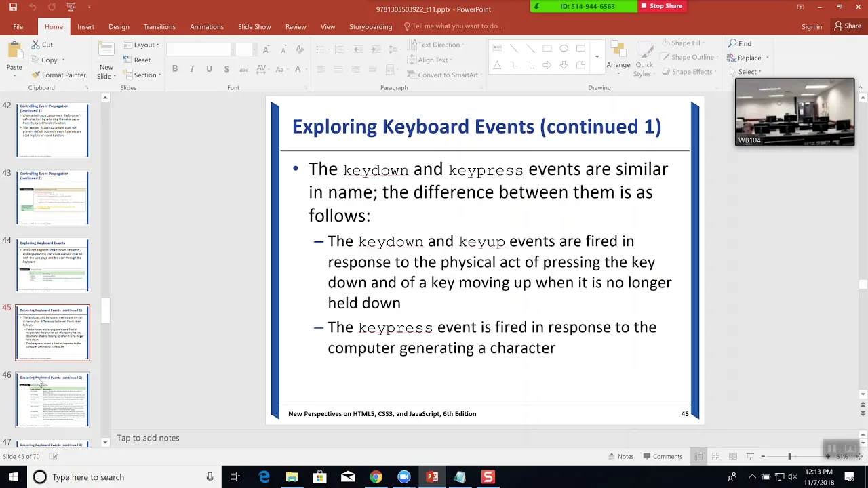This screenshot has width=868, height=488.
Task: Open File Explorer from taskbar
Action: pos(292,477)
